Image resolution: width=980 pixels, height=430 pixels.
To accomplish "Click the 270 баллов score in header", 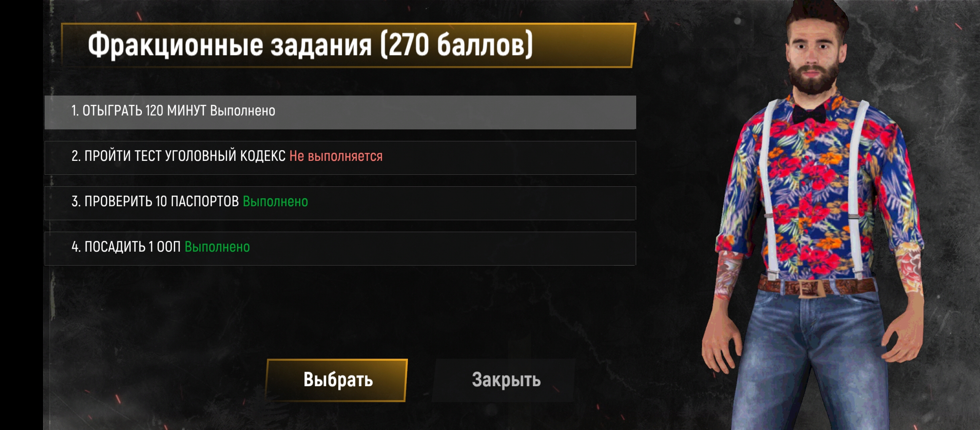I will (x=457, y=45).
